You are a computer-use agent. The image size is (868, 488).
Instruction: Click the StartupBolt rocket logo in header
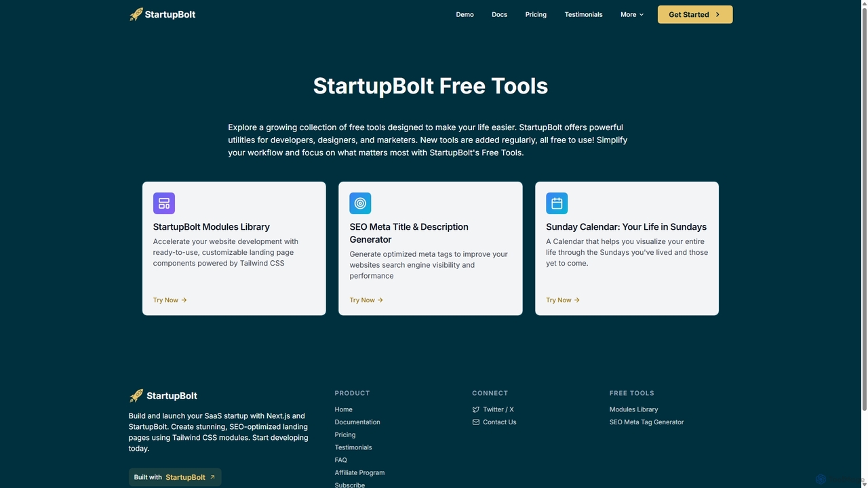[x=163, y=14]
